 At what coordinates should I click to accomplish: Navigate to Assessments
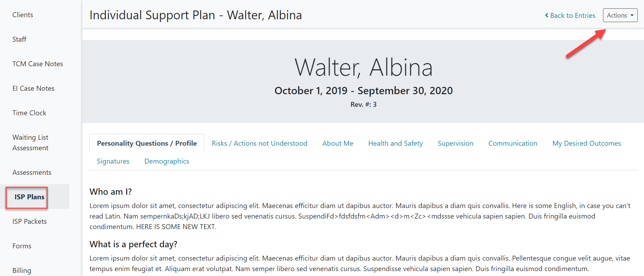click(32, 172)
